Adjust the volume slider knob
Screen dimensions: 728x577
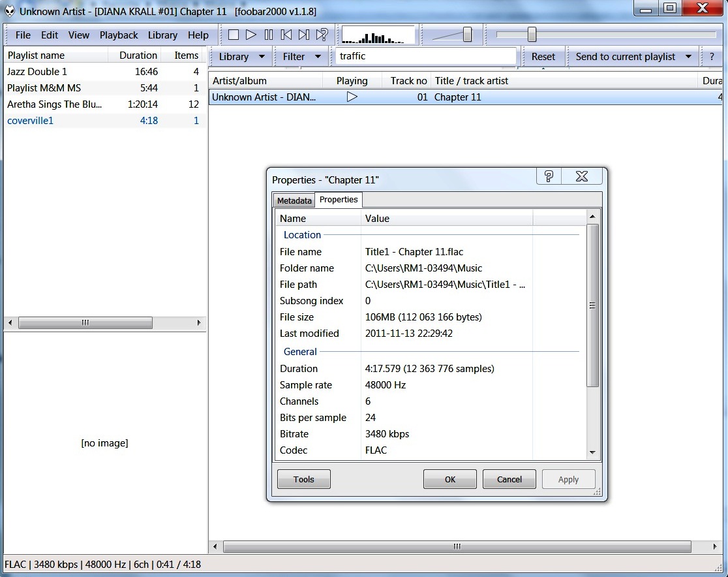point(468,35)
